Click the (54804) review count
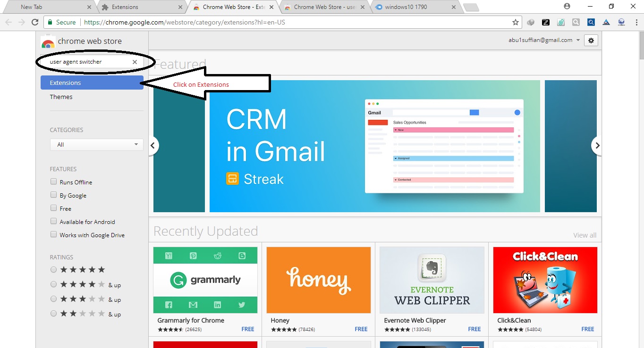This screenshot has height=348, width=644. 534,329
